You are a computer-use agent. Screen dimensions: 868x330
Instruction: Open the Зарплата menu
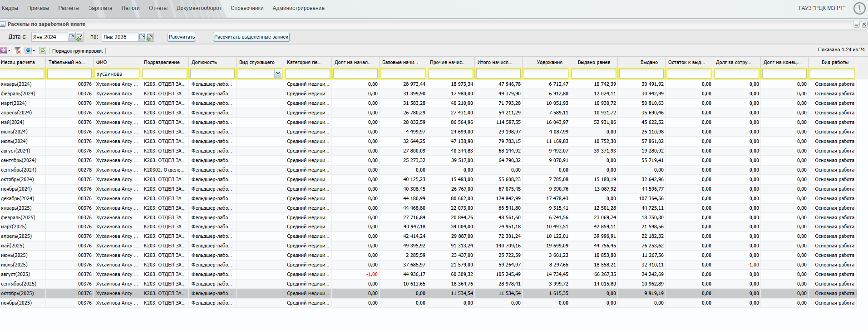(100, 8)
